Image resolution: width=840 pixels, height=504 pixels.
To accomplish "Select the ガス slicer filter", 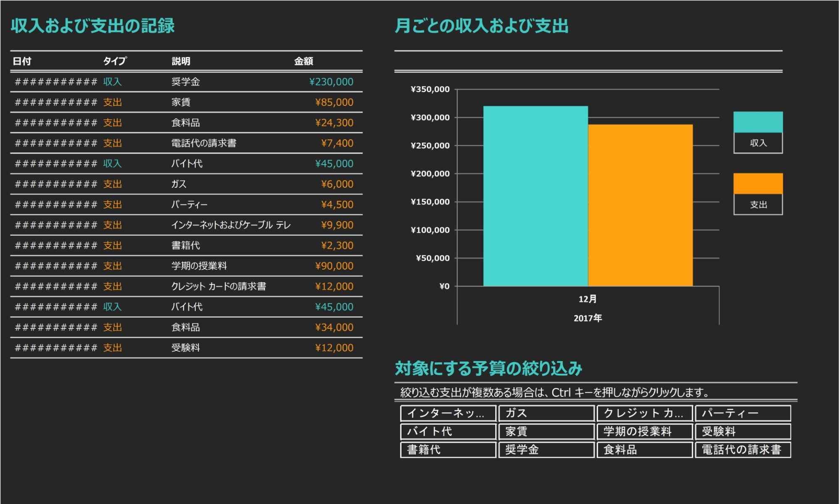I will point(546,413).
